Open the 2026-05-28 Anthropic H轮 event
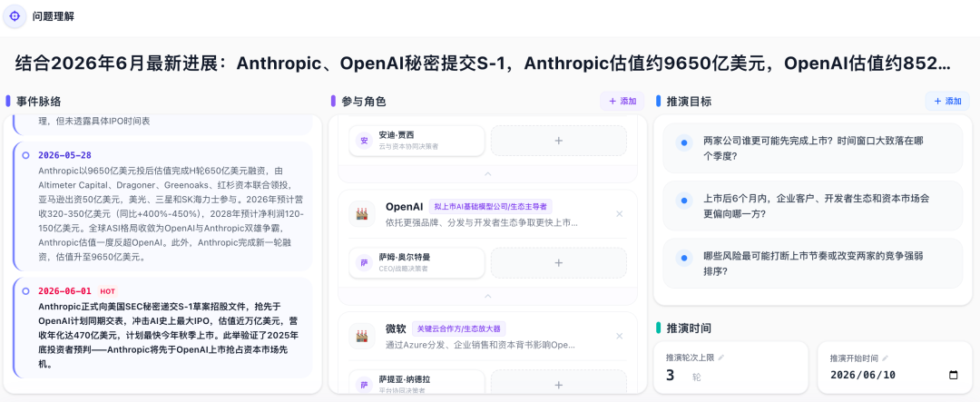Image resolution: width=980 pixels, height=402 pixels. click(162, 206)
